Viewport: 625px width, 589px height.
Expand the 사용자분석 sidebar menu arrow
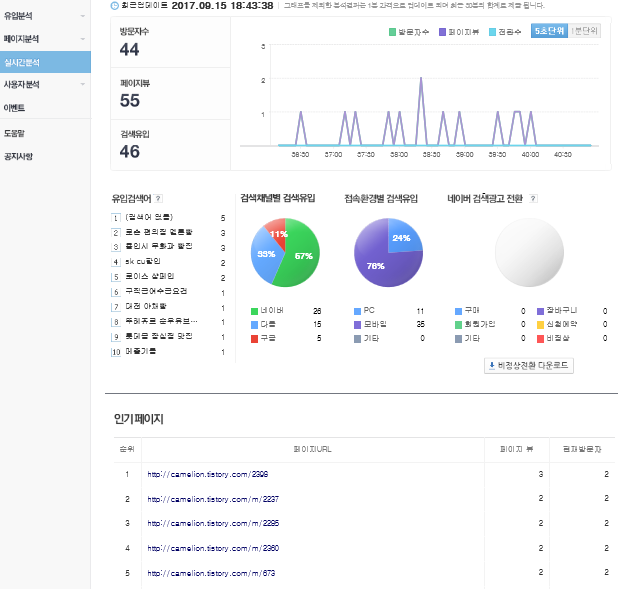83,84
